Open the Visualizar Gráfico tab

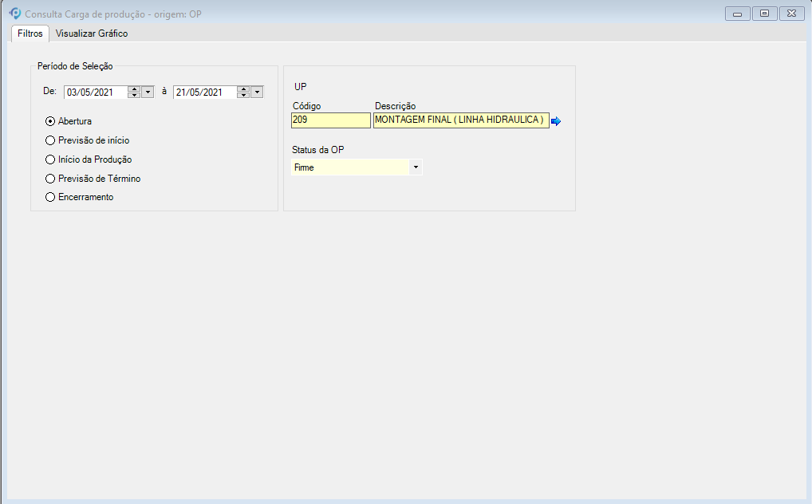(x=92, y=33)
